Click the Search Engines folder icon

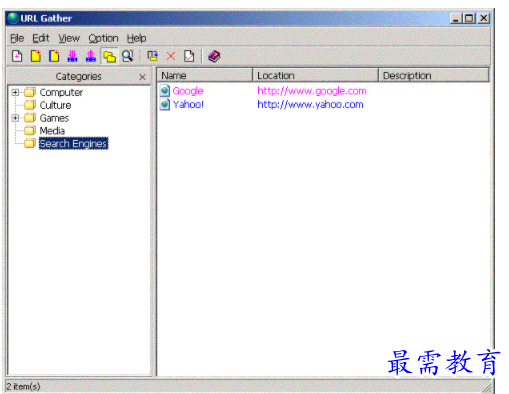coord(30,143)
